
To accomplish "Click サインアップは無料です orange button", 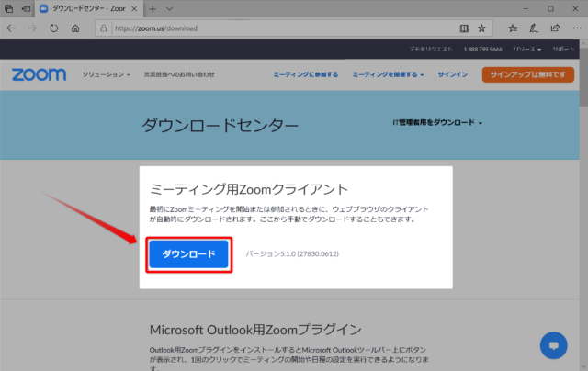I will pyautogui.click(x=528, y=74).
